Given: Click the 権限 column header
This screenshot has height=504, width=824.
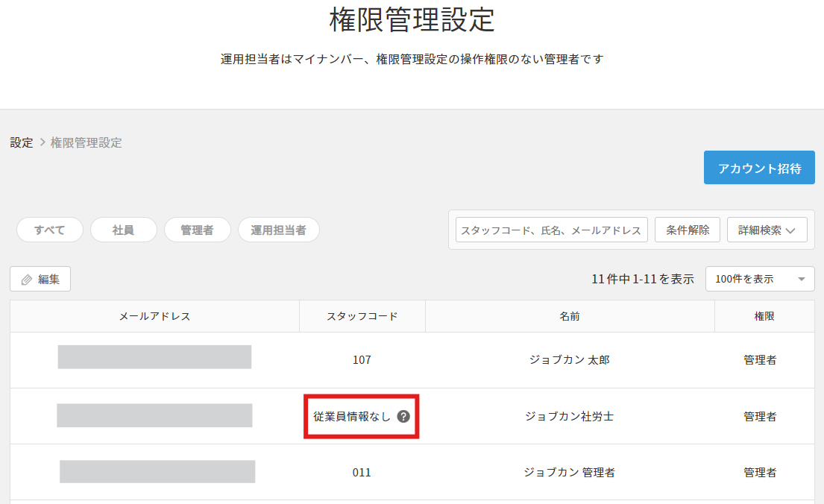Looking at the screenshot, I should (x=764, y=316).
